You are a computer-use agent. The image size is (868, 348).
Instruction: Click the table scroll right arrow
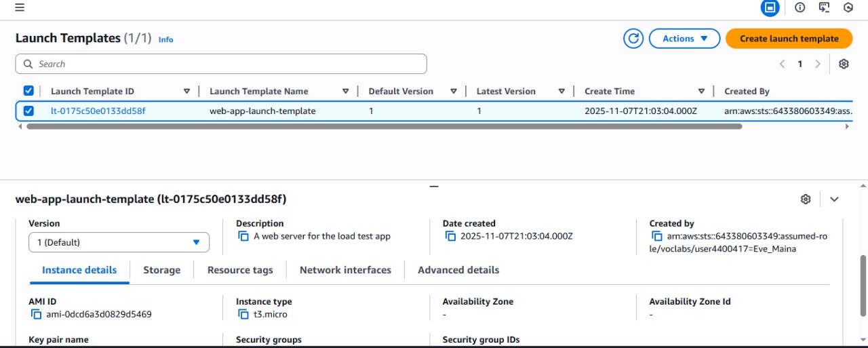coord(848,126)
